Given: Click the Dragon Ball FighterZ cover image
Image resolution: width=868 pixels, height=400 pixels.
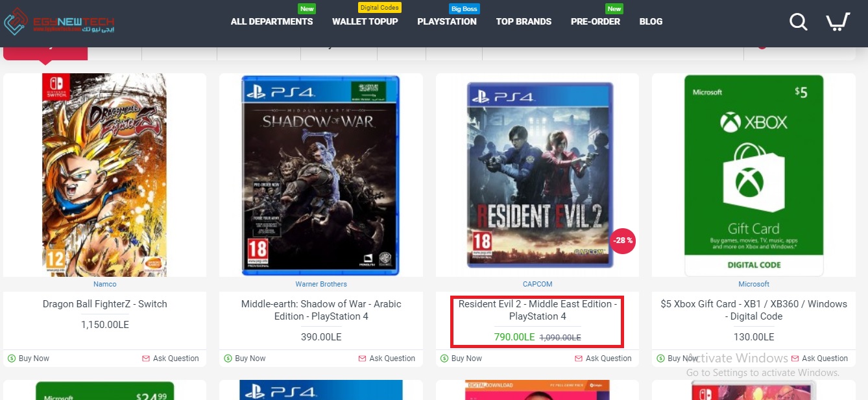Looking at the screenshot, I should click(x=104, y=175).
